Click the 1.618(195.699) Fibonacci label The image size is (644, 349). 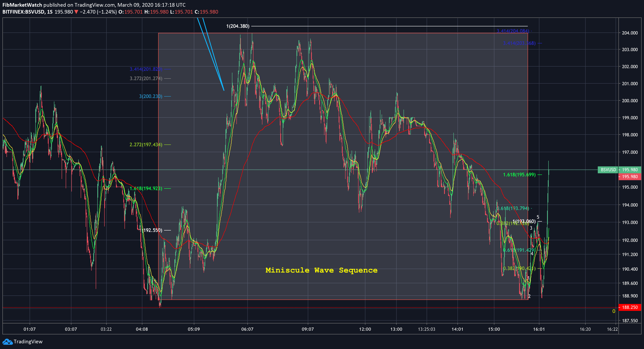519,175
